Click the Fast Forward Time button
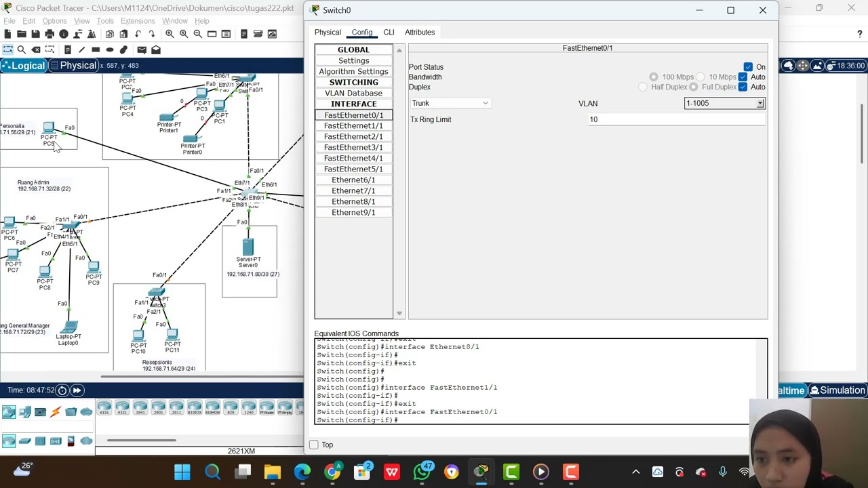 coord(77,390)
